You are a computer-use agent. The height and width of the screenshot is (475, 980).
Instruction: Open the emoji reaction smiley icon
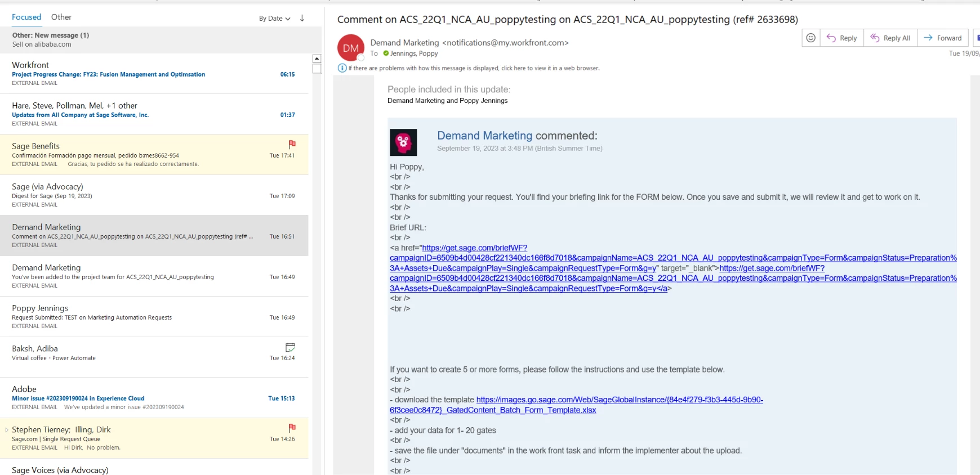pos(810,38)
